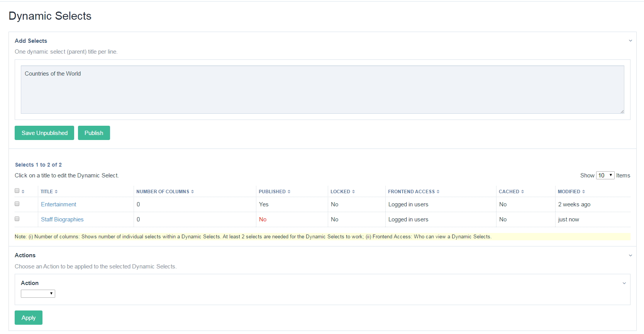The image size is (644, 334).
Task: Click Cached 'No' in Staff Biographies row
Action: [x=503, y=219]
